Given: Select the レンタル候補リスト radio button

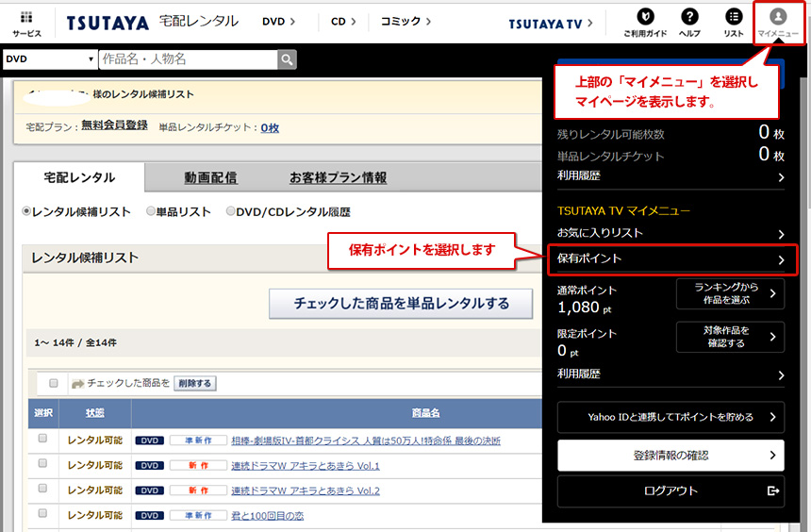Looking at the screenshot, I should point(25,211).
